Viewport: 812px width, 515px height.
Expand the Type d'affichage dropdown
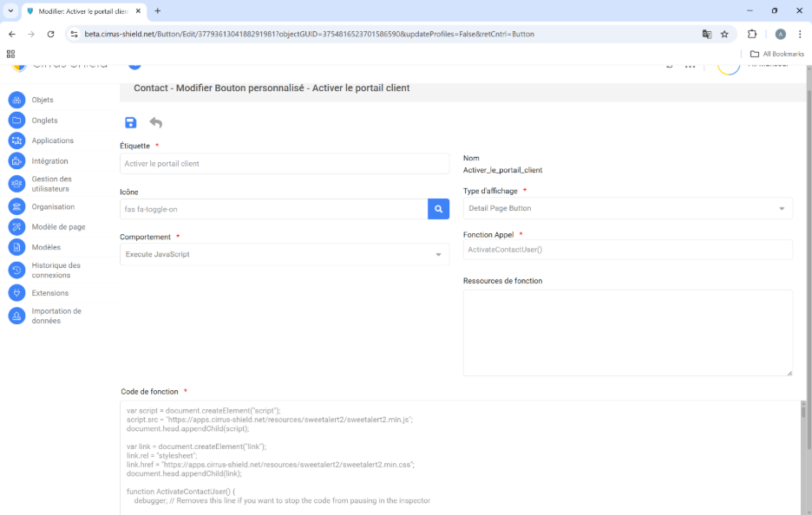[627, 209]
